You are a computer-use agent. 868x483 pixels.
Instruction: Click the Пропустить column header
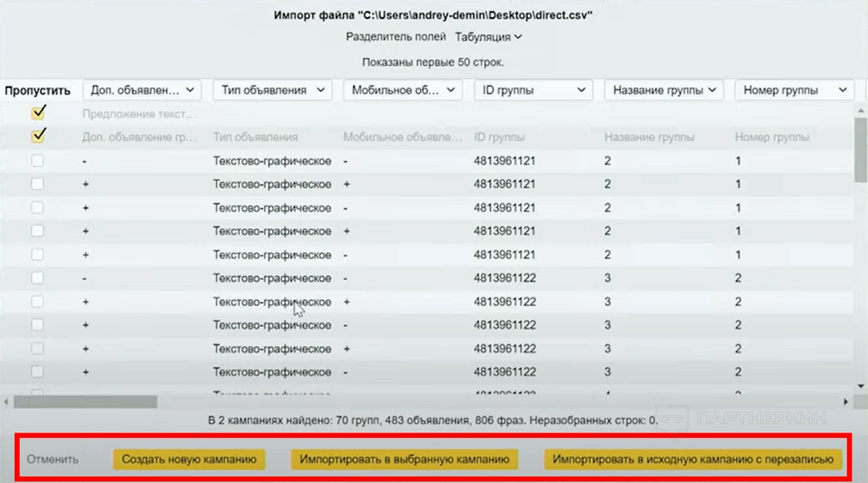pos(38,91)
